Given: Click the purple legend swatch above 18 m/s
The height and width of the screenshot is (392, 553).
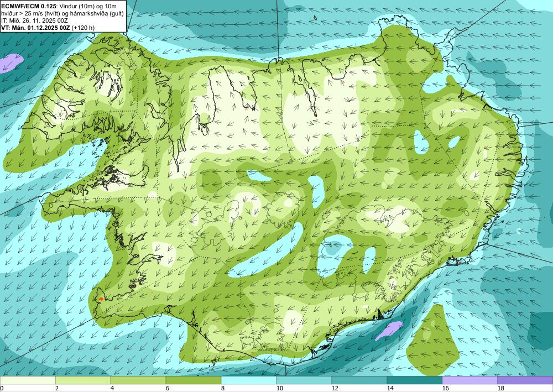Looking at the screenshot, I should [x=525, y=380].
